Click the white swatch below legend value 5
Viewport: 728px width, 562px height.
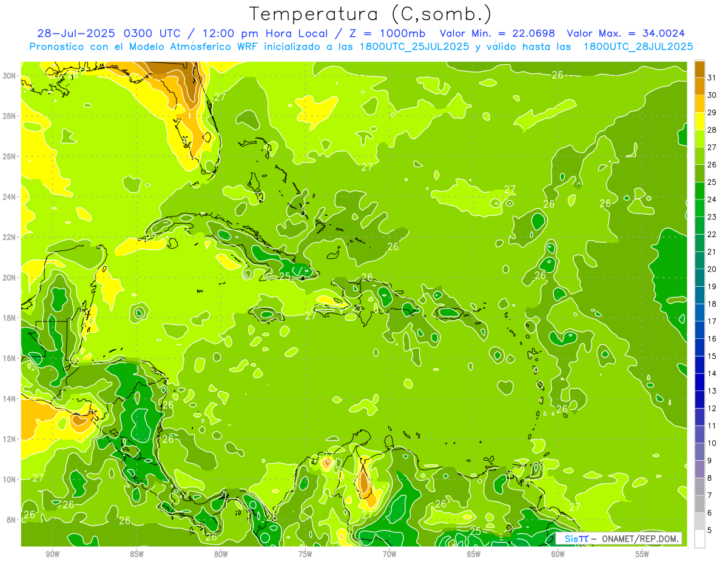(x=699, y=539)
